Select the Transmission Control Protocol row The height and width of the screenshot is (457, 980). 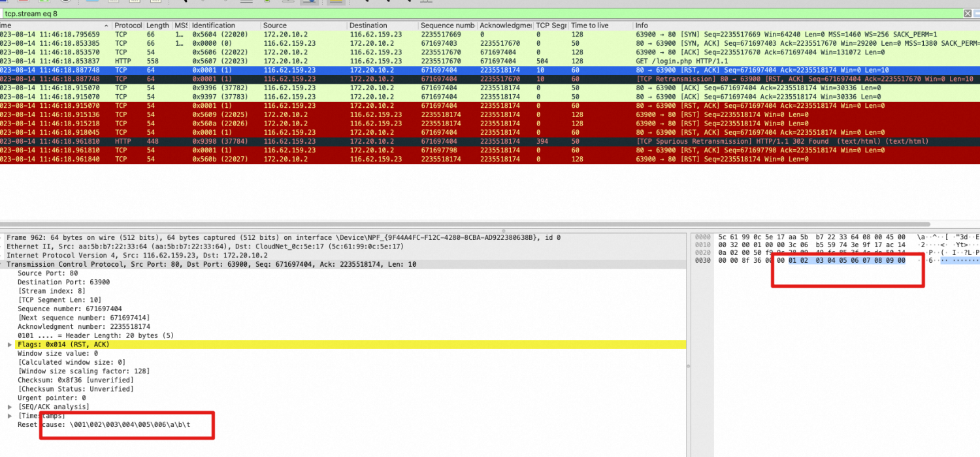coord(343,264)
